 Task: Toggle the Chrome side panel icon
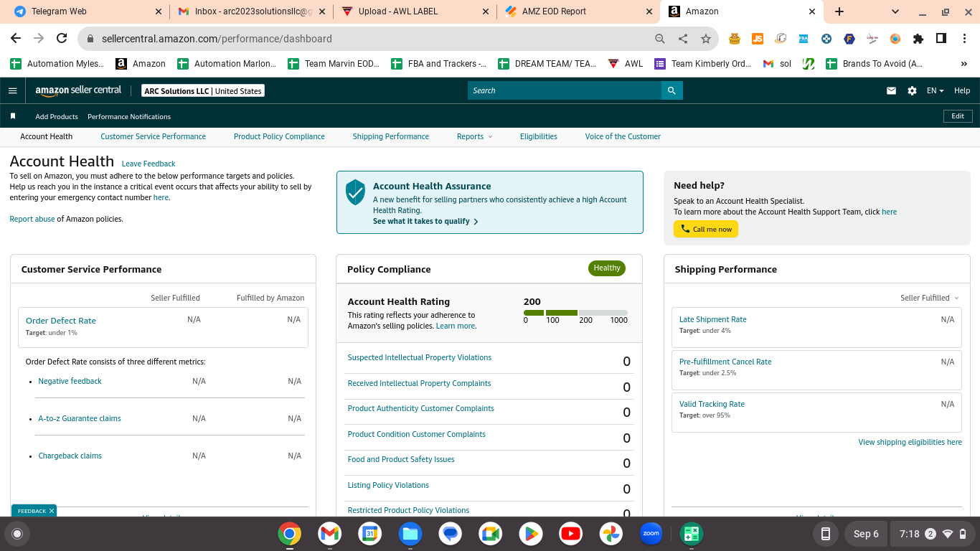coord(941,39)
